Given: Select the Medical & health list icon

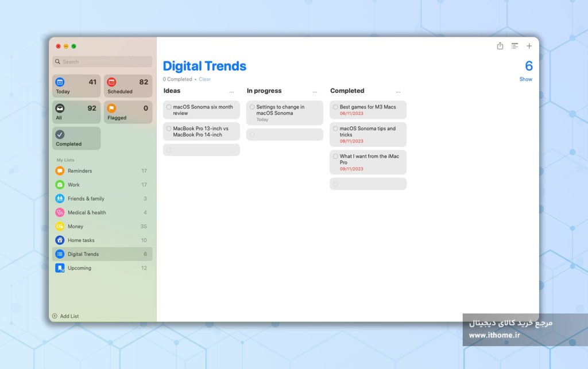Looking at the screenshot, I should (60, 212).
